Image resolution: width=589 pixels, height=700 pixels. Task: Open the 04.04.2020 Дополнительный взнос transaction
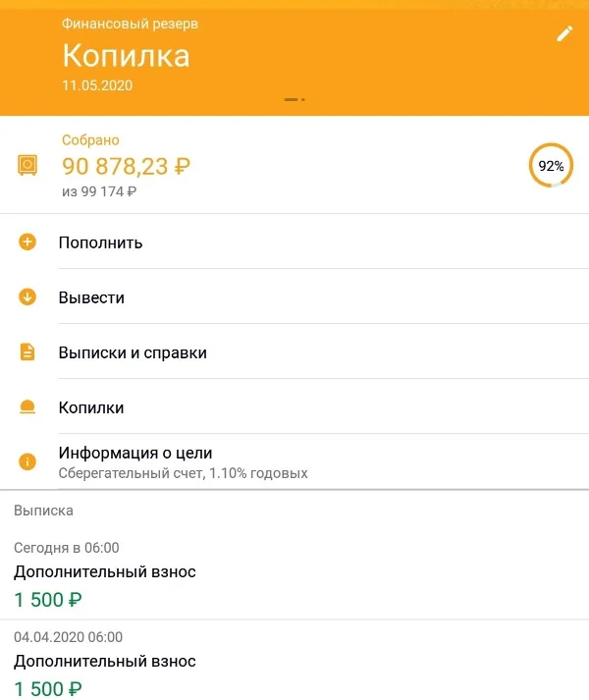(x=104, y=663)
